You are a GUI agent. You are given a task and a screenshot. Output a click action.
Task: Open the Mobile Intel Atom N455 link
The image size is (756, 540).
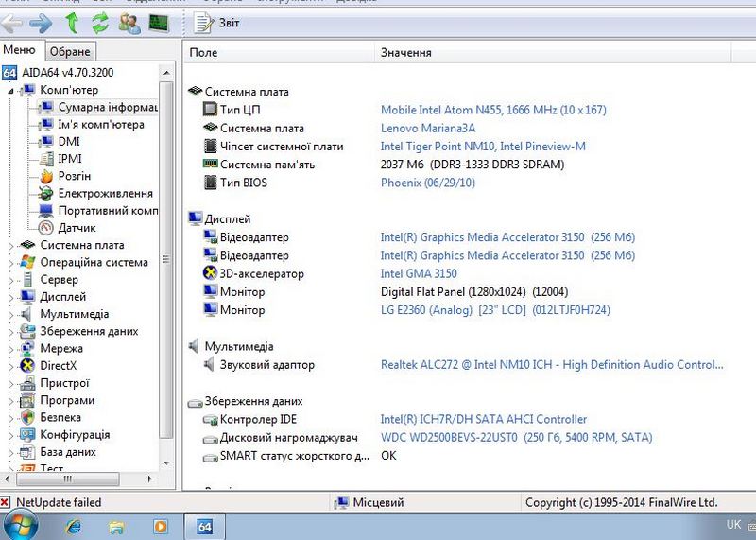pos(492,111)
